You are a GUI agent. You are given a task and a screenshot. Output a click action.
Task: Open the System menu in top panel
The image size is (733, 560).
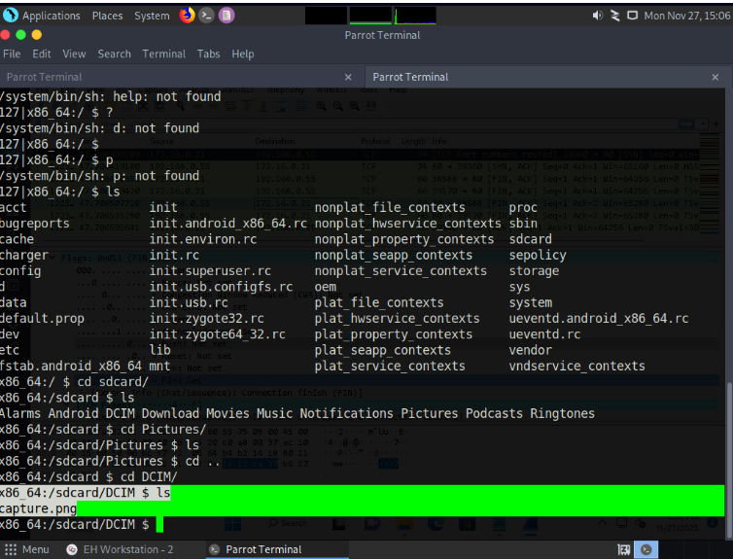tap(152, 16)
